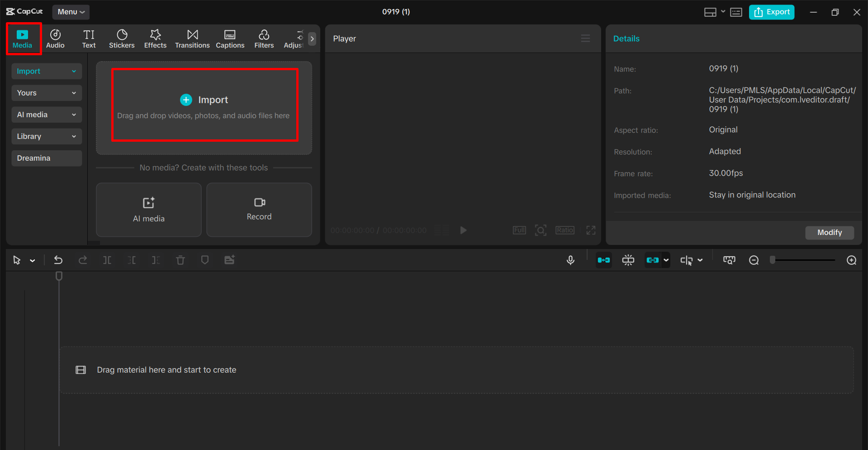Screen dimensions: 868x450
Task: Open the Stickers panel
Action: click(x=122, y=38)
